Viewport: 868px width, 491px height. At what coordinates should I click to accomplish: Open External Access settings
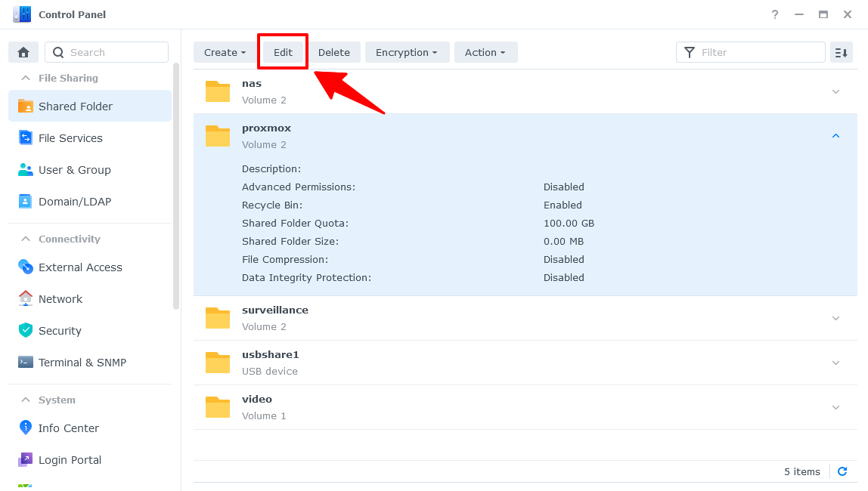(79, 267)
